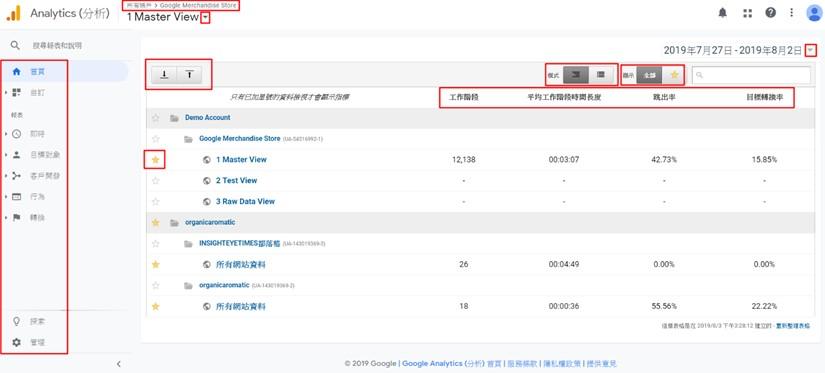The height and width of the screenshot is (373, 825).
Task: Open the three-dot more options menu
Action: (x=791, y=13)
